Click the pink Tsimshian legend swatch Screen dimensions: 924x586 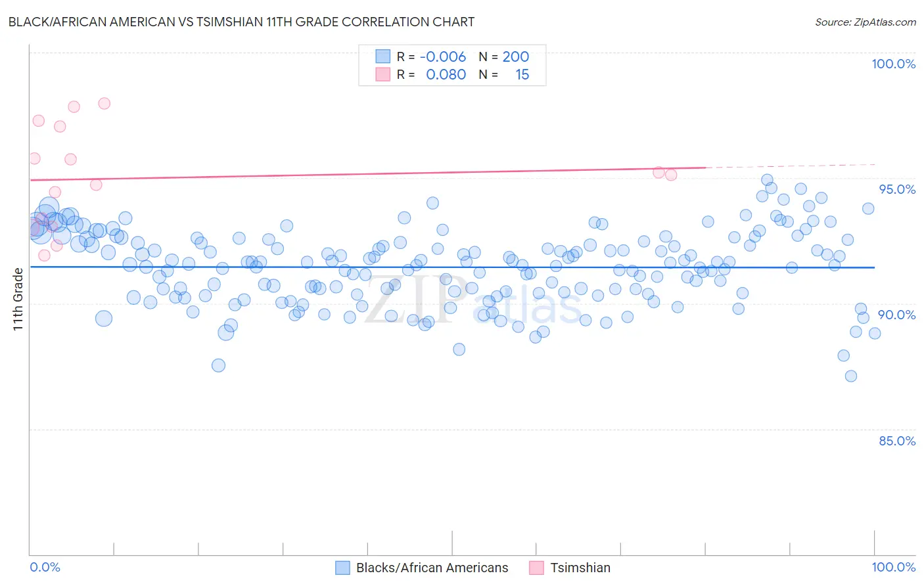(536, 568)
